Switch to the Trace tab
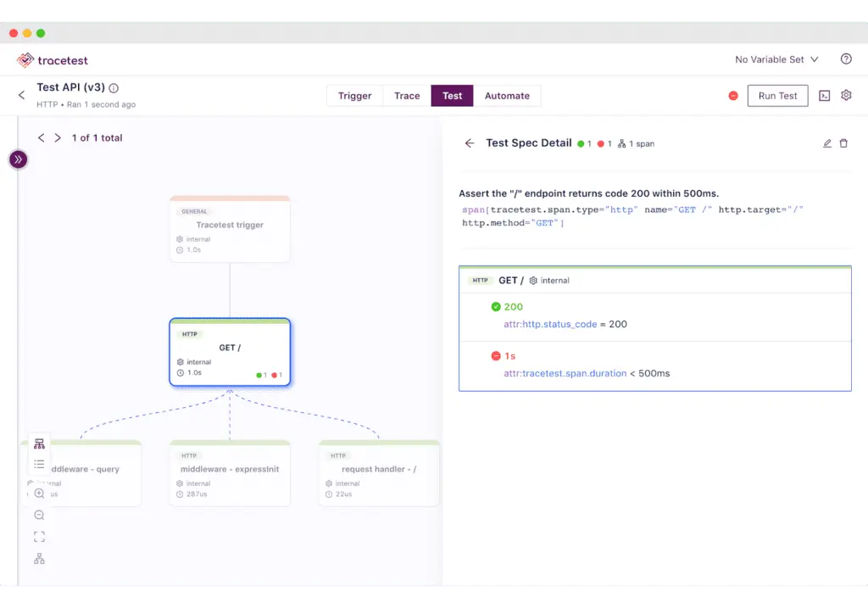The height and width of the screenshot is (608, 868). click(407, 96)
